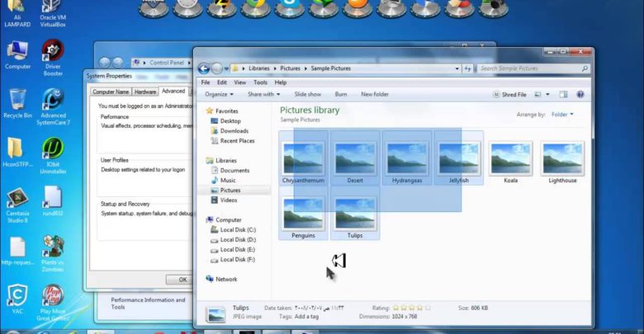Launch Oracle VM VirtualBox desktop shortcut
The height and width of the screenshot is (334, 644).
(53, 14)
